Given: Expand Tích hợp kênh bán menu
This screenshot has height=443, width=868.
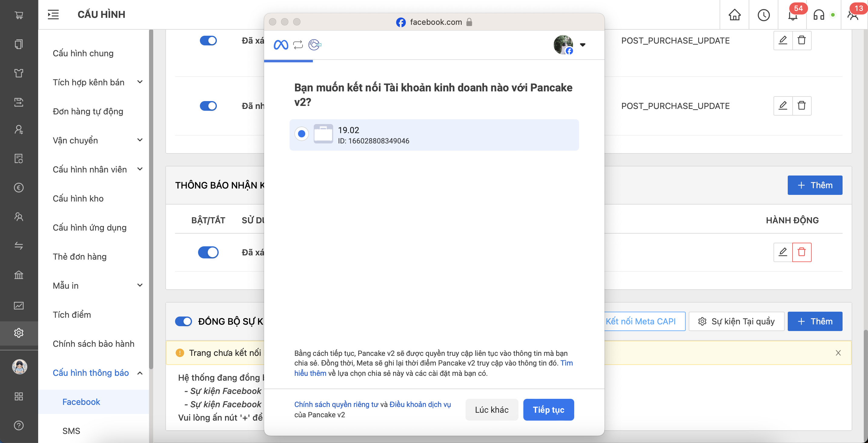Looking at the screenshot, I should click(140, 82).
